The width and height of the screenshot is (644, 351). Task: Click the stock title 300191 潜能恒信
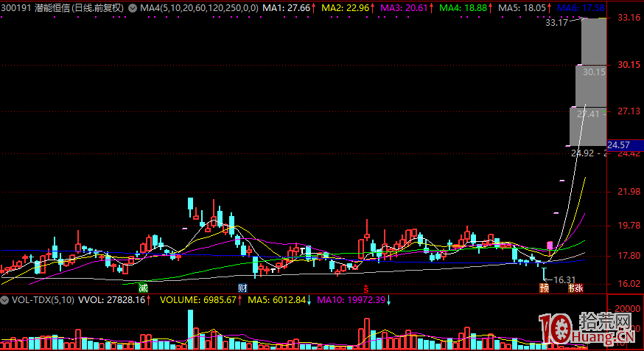pyautogui.click(x=62, y=8)
